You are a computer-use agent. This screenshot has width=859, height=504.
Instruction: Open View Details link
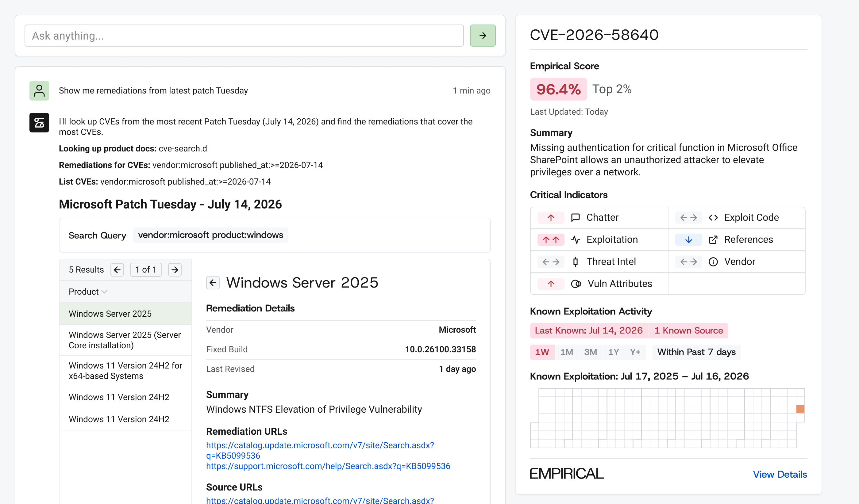780,474
